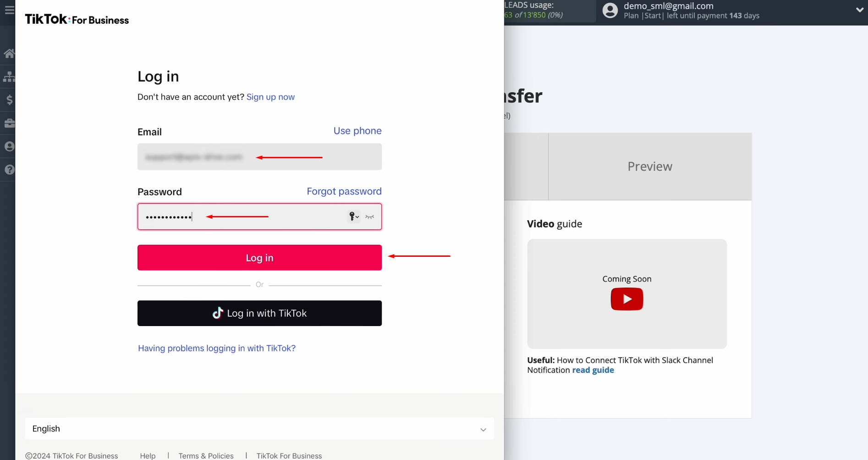868x460 pixels.
Task: Open the briefcase icon in sidebar
Action: 9,123
